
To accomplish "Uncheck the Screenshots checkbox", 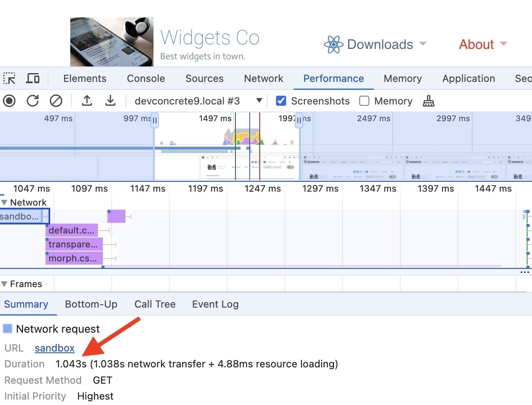I will tap(281, 101).
